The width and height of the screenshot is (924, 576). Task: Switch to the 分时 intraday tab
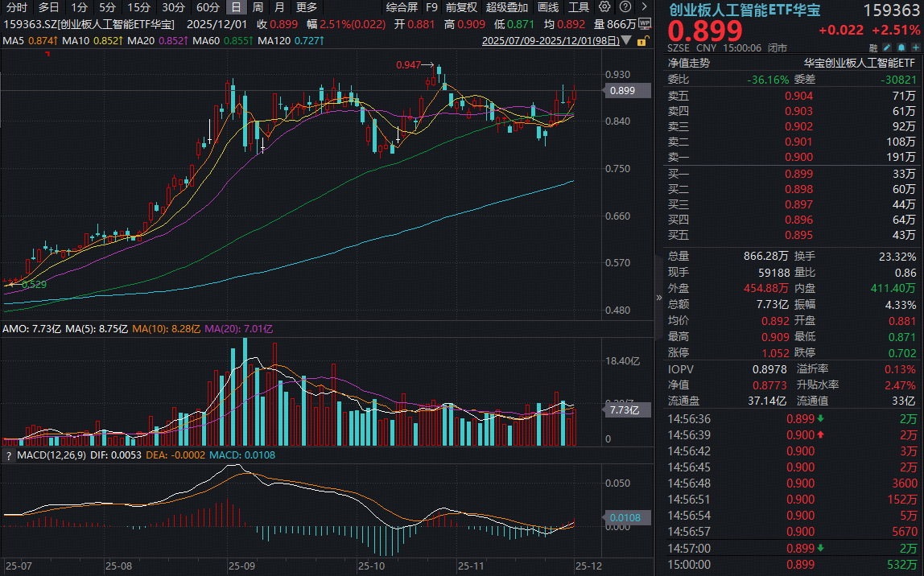tap(16, 7)
